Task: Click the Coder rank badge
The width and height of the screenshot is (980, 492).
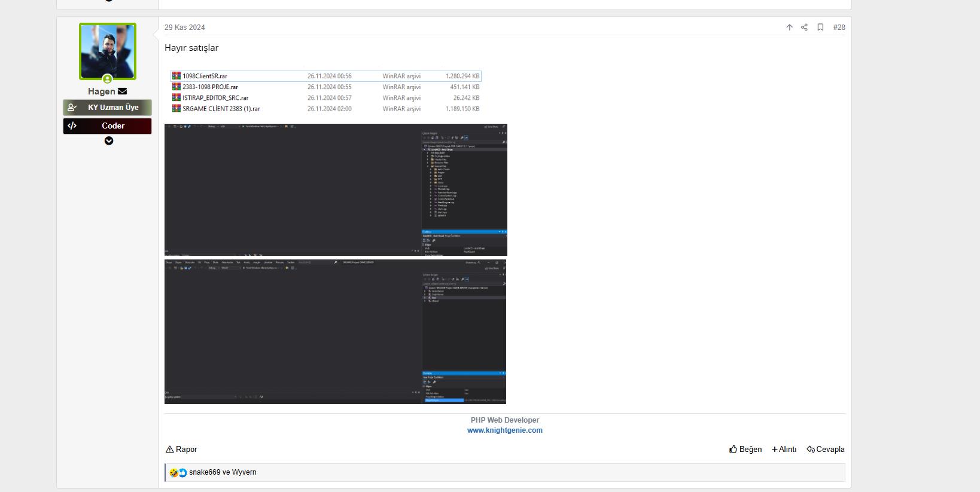Action: [x=108, y=126]
